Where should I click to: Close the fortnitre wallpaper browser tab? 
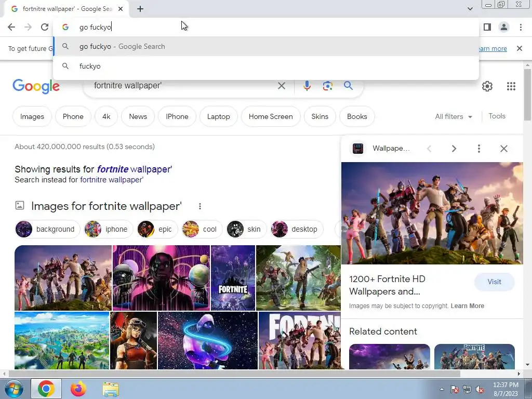pos(121,9)
